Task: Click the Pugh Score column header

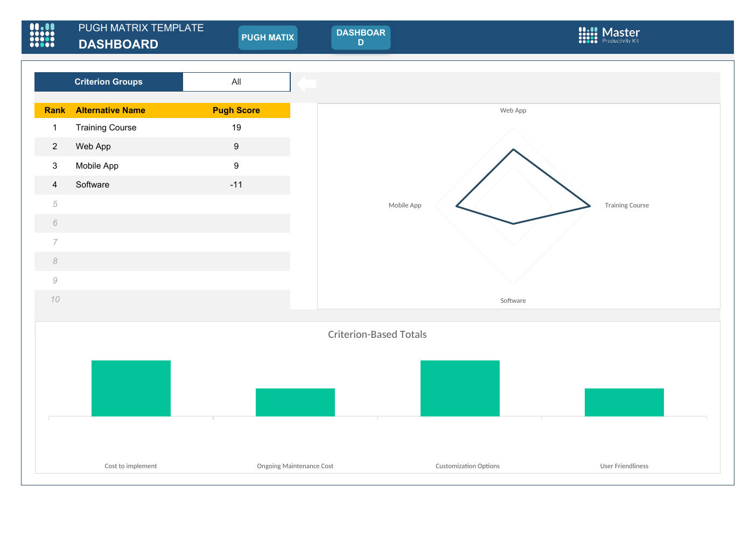Action: 236,110
